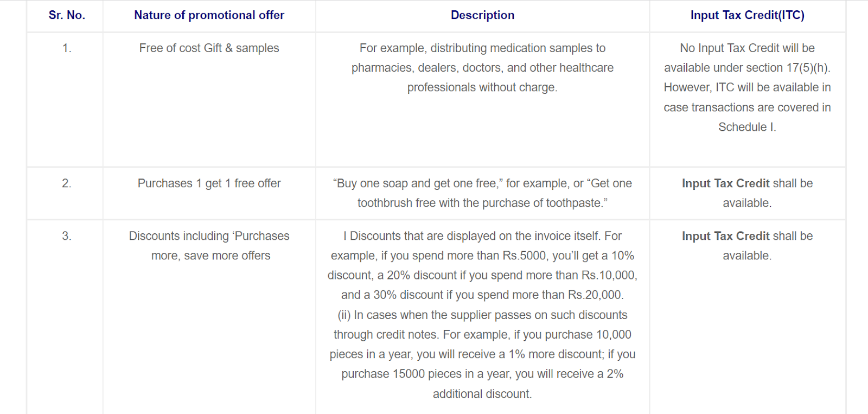Click bold 'Input Tax Credit' in row 3
Image resolution: width=868 pixels, height=414 pixels.
[725, 236]
